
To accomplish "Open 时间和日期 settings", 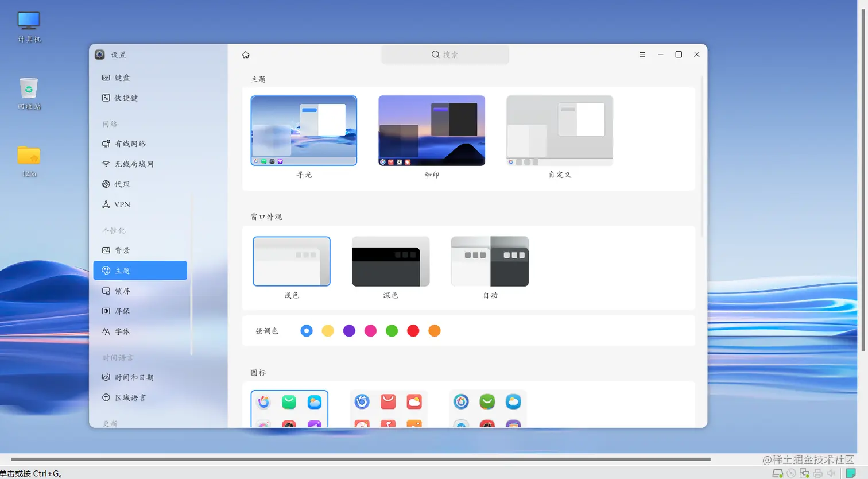I will click(x=140, y=377).
